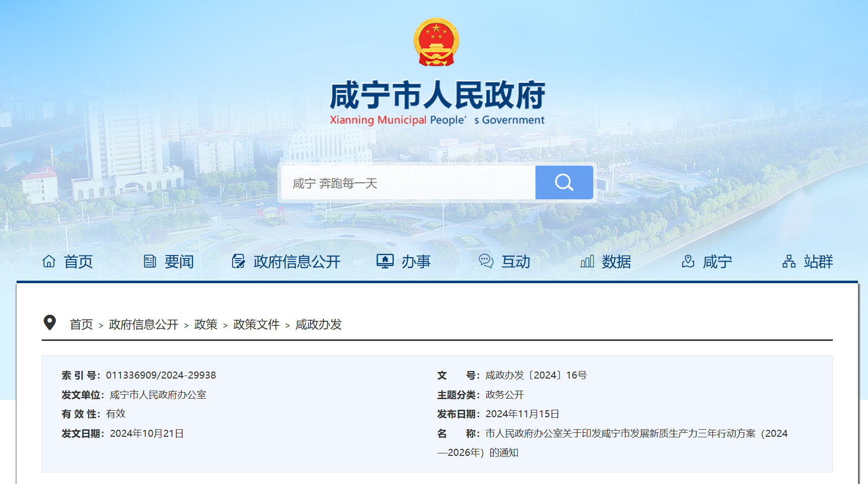Image resolution: width=868 pixels, height=484 pixels.
Task: Click the national emblem logo
Action: click(x=436, y=42)
